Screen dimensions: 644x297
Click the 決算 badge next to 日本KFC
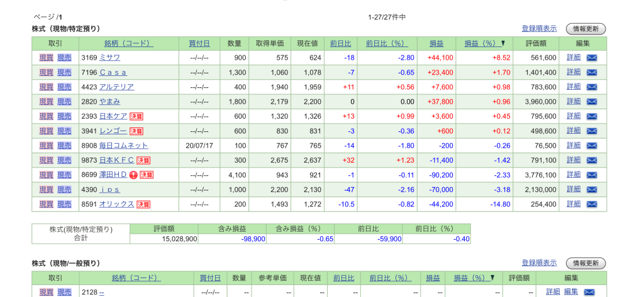click(143, 160)
